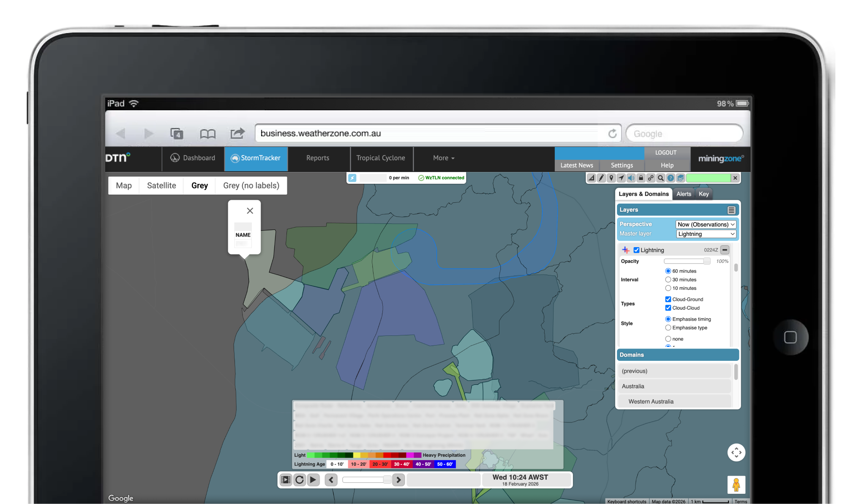
Task: Toggle the sound speaker icon
Action: pos(631,178)
